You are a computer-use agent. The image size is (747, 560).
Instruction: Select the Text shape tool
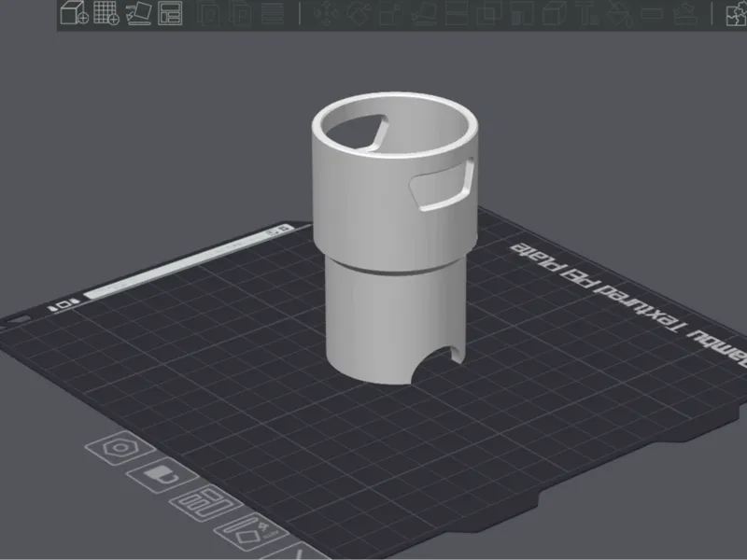tap(589, 13)
